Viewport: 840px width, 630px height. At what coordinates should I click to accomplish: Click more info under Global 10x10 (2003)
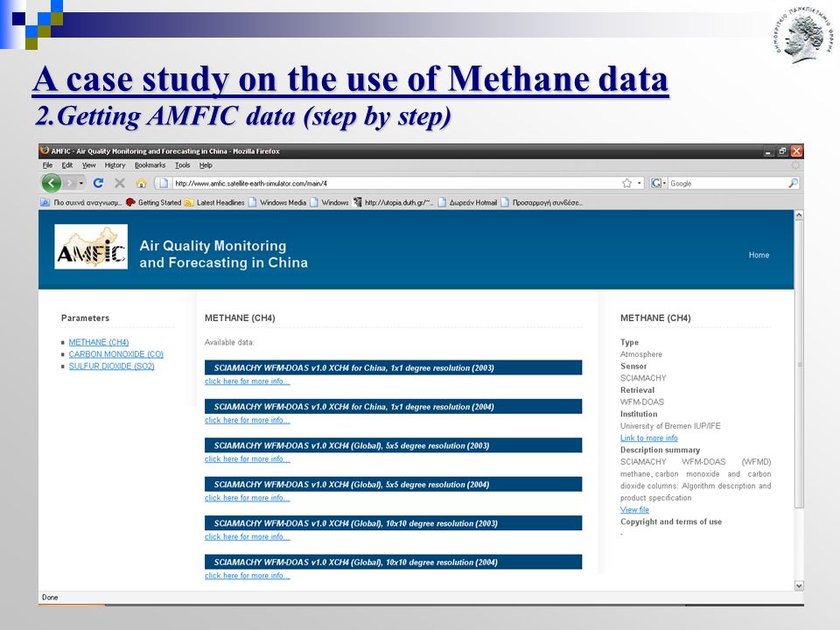click(x=247, y=536)
